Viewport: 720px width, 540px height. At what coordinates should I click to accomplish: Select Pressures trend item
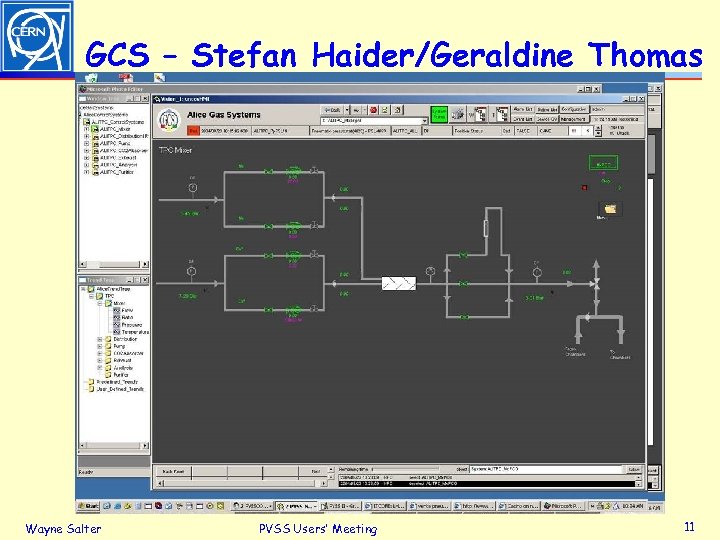(132, 325)
